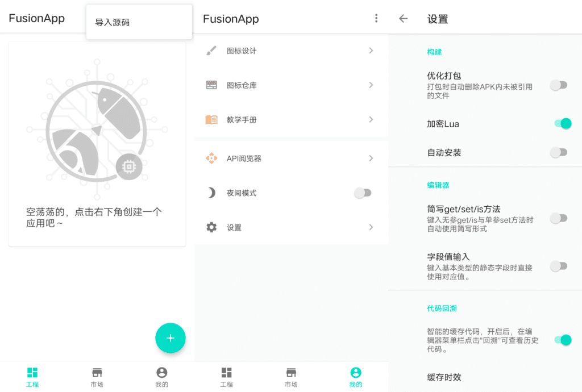Expand the 图标设计 chevron arrow
The width and height of the screenshot is (582, 392).
pos(371,51)
